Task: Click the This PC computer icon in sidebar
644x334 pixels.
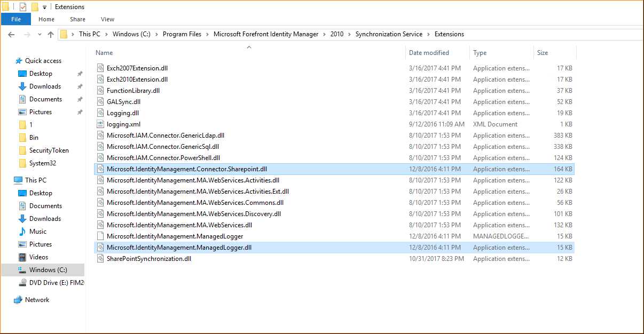Action: [18, 180]
